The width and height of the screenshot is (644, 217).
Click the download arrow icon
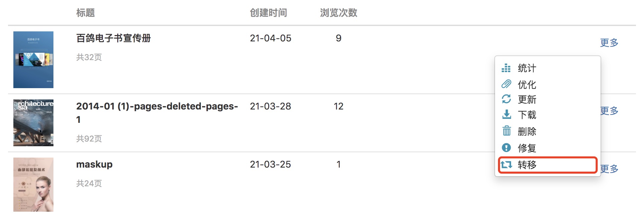click(x=506, y=115)
